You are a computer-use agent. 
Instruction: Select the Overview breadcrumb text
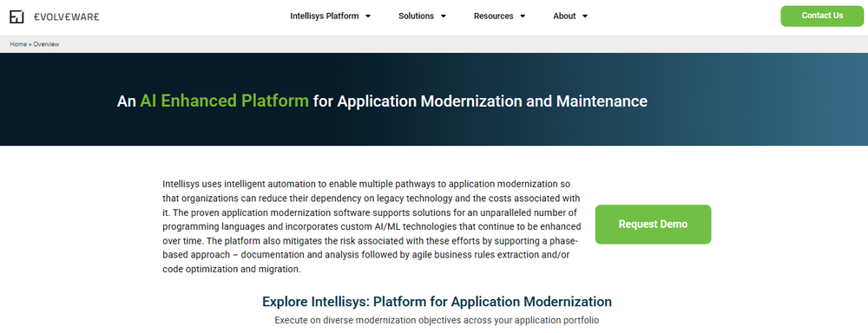tap(46, 44)
